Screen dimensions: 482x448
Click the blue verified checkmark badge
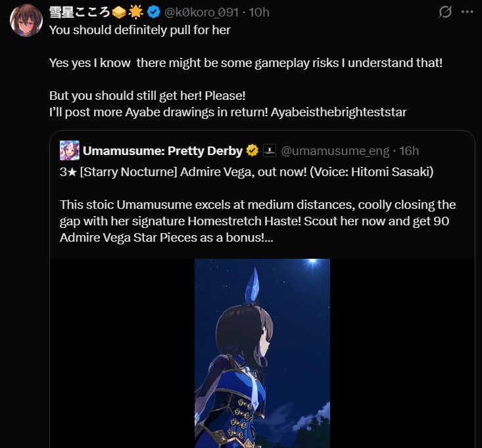154,12
